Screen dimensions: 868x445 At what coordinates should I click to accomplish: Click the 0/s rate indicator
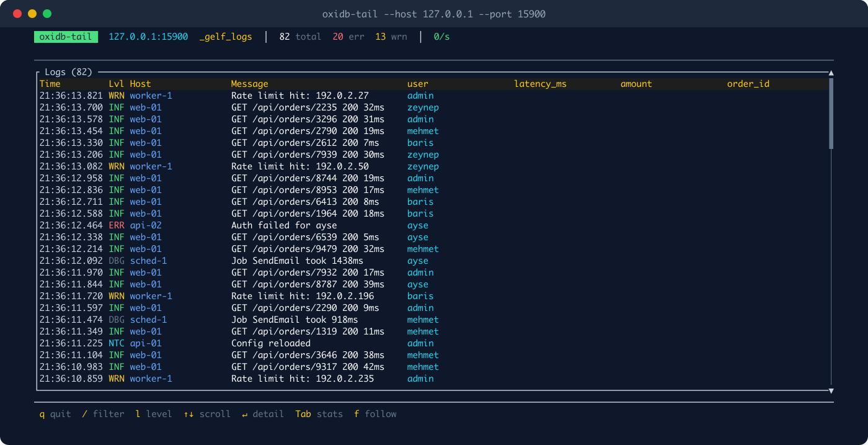[x=441, y=37]
